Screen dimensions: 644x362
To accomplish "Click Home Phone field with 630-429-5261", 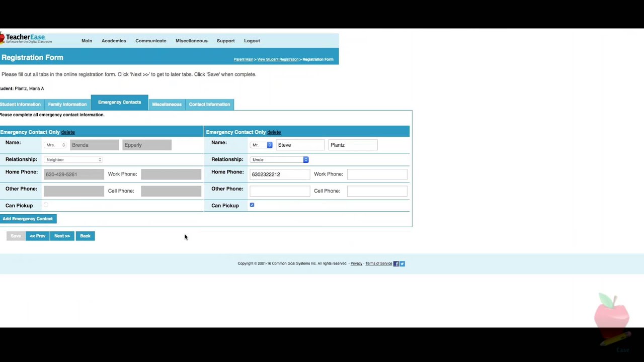I will (x=73, y=174).
